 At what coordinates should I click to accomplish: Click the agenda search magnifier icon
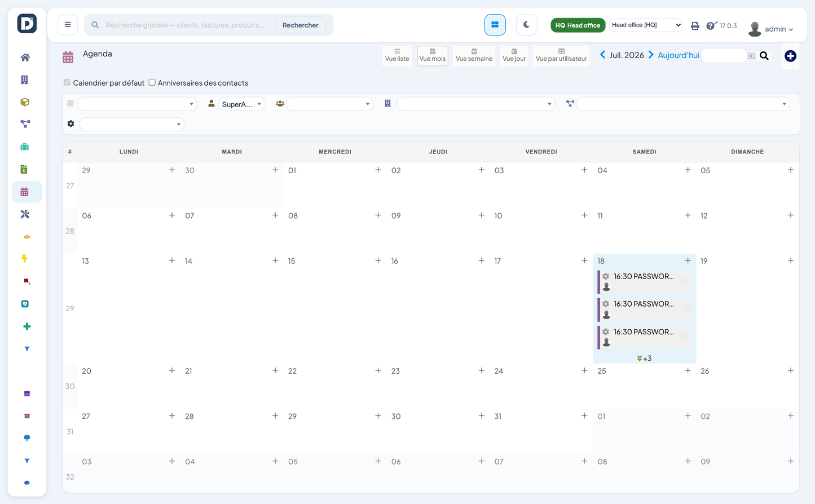tap(764, 56)
